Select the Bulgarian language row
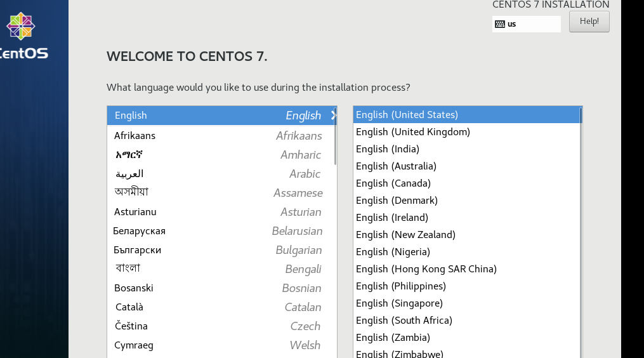The image size is (644, 358). pos(221,249)
